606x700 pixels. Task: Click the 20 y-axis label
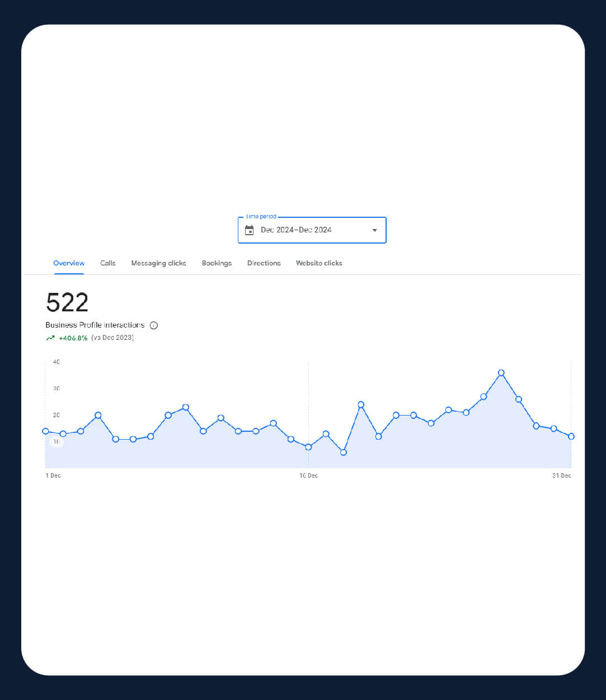(57, 415)
